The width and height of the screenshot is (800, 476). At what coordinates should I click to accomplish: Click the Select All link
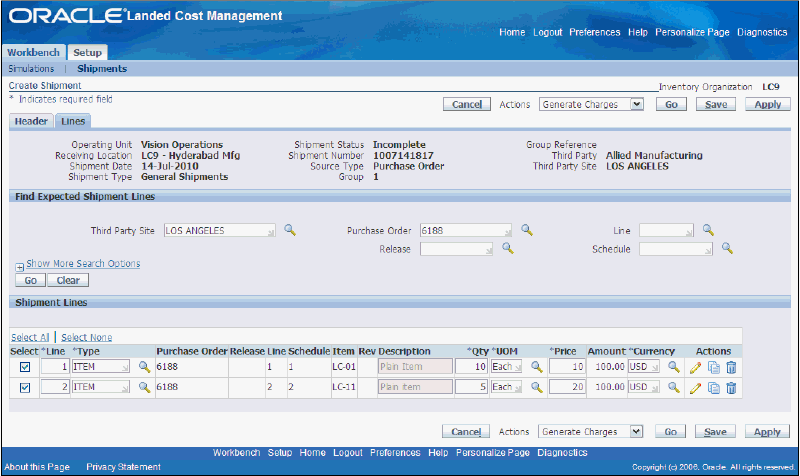30,337
